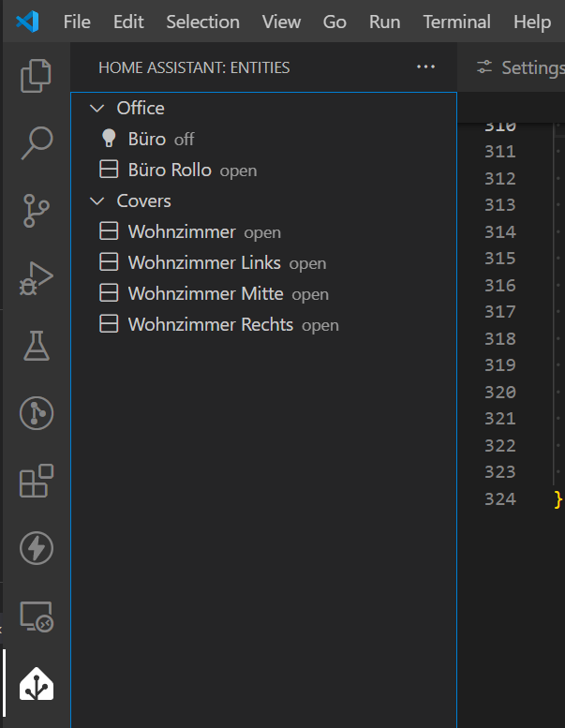Open the Explorer view in activity bar
The width and height of the screenshot is (565, 728).
36,76
